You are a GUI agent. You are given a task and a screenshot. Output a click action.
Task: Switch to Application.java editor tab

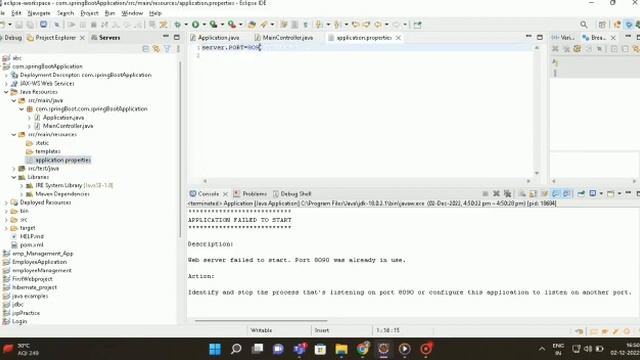coord(215,38)
